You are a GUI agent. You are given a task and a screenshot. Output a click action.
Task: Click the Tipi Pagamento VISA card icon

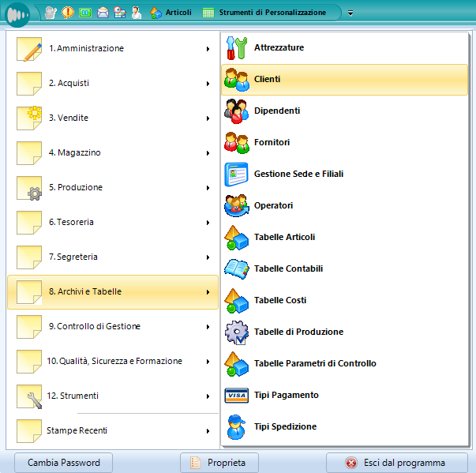coord(237,396)
